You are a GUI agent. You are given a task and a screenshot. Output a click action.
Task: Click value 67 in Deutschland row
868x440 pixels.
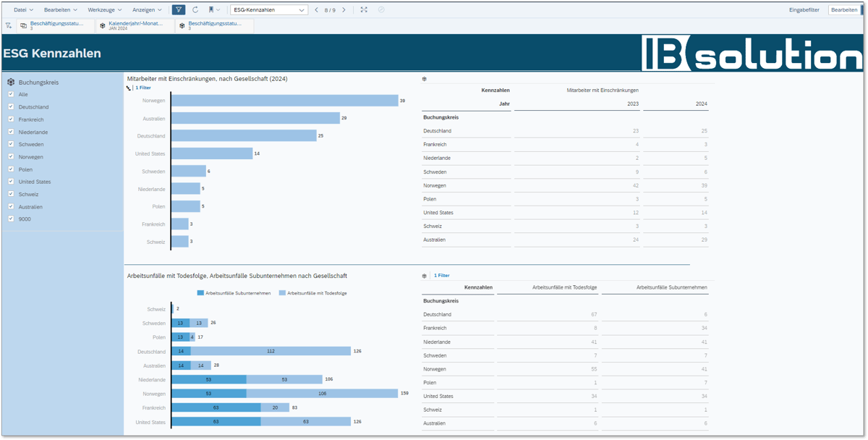(594, 315)
